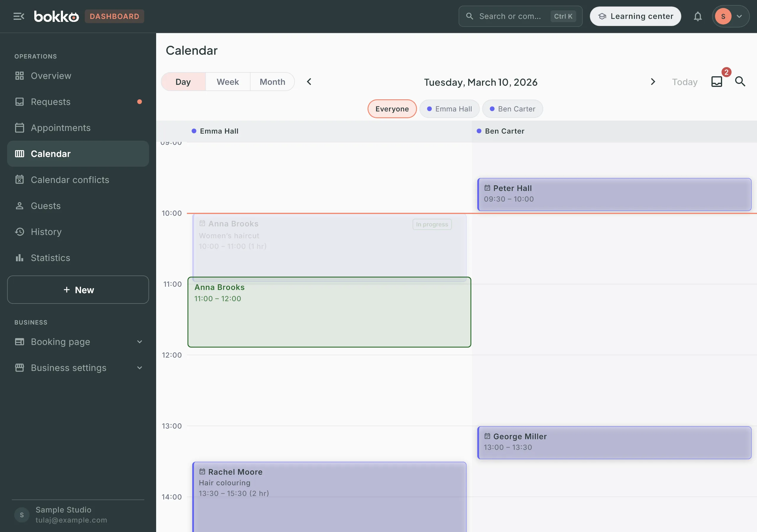Viewport: 757px width, 532px height.
Task: Open George Miller 13:00 appointment
Action: click(614, 443)
